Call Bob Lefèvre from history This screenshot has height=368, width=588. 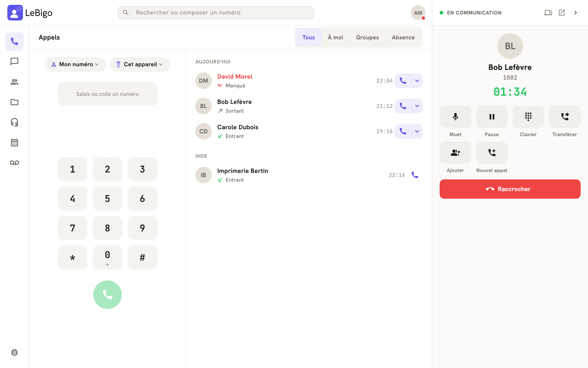point(403,106)
